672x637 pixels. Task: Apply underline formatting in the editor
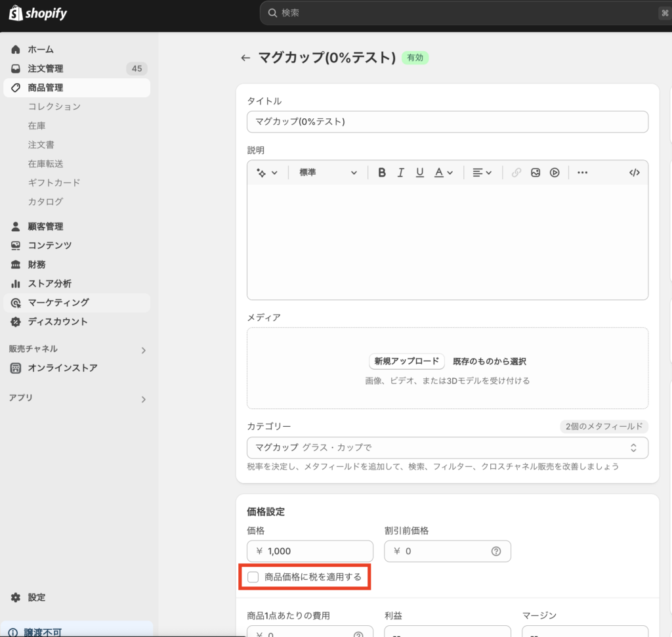click(420, 173)
